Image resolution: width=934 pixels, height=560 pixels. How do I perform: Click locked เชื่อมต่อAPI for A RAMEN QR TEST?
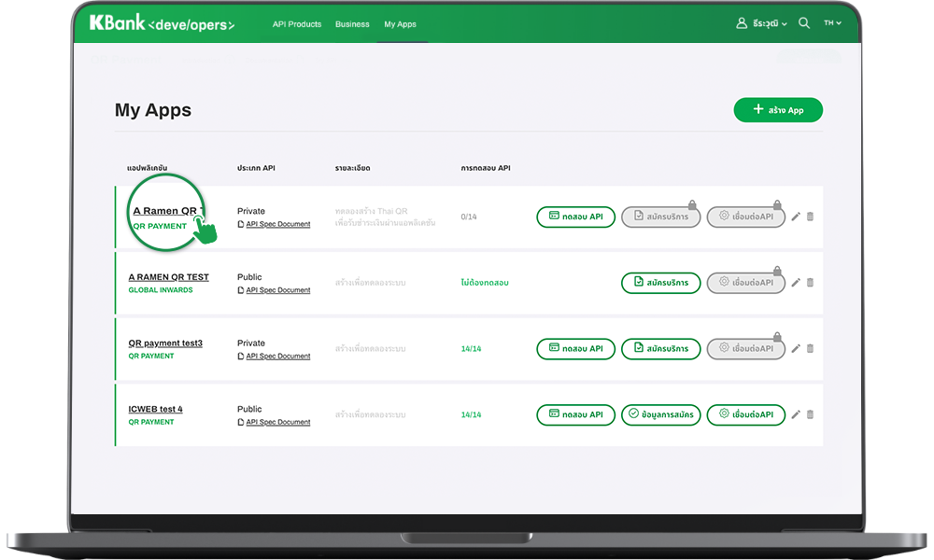pos(745,283)
